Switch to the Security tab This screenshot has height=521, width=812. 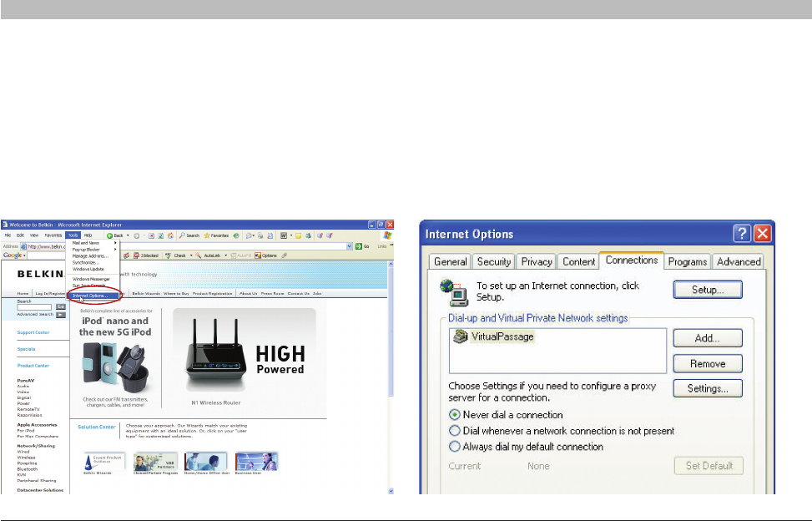493,261
